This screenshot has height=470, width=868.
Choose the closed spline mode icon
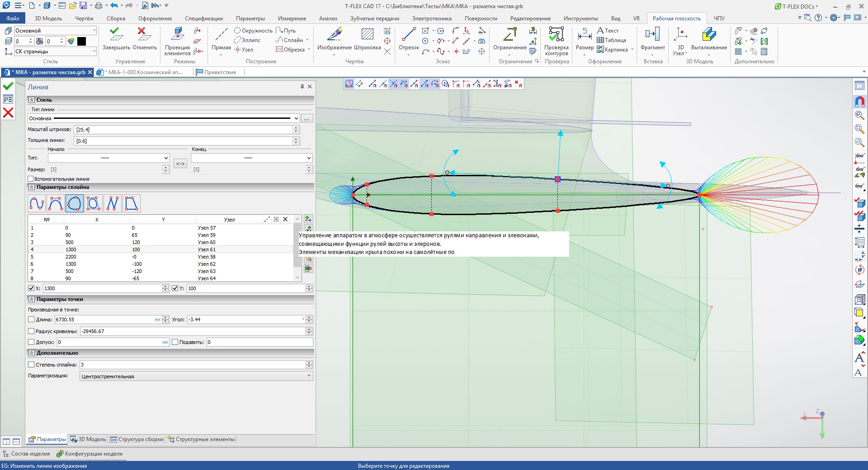tap(74, 204)
